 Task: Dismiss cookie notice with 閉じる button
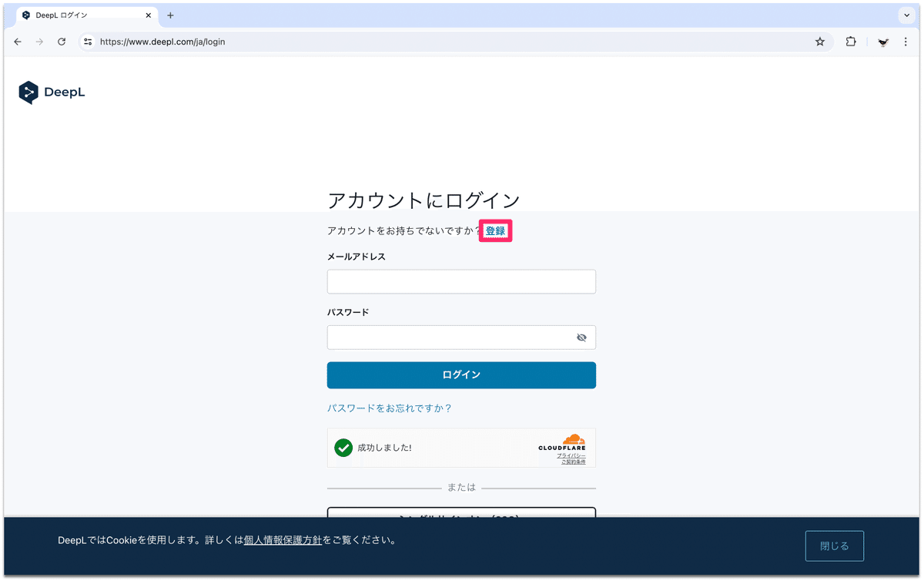834,546
